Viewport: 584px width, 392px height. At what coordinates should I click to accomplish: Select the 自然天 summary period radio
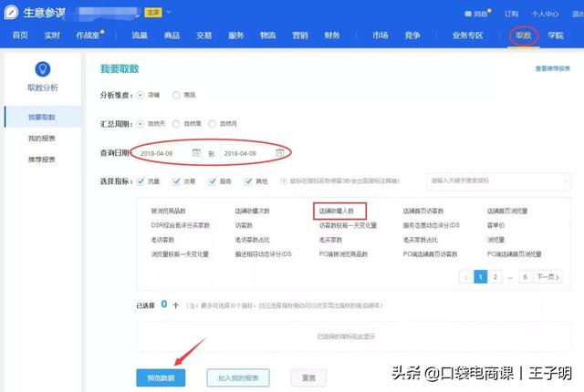(x=141, y=124)
